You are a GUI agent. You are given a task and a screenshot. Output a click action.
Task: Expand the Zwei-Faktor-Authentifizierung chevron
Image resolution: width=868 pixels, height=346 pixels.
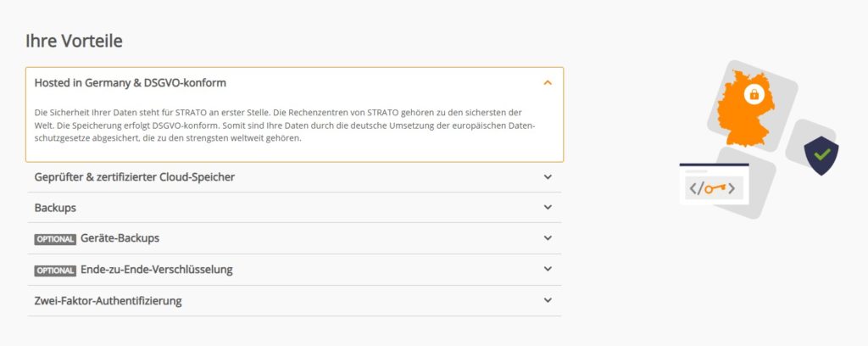[x=548, y=300]
